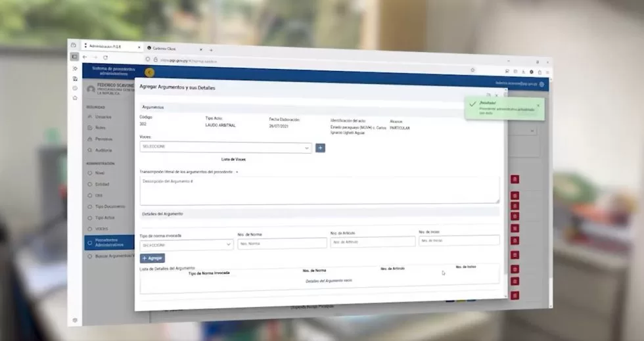
Task: Open Precedentes Administrativos sidebar item
Action: click(x=109, y=242)
